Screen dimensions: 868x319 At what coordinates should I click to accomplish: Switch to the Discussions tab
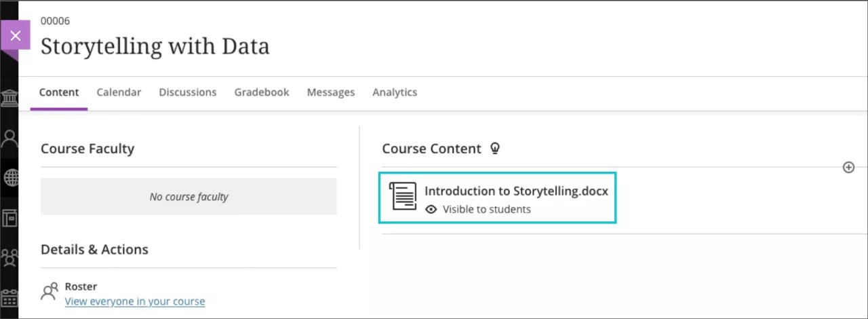point(188,92)
